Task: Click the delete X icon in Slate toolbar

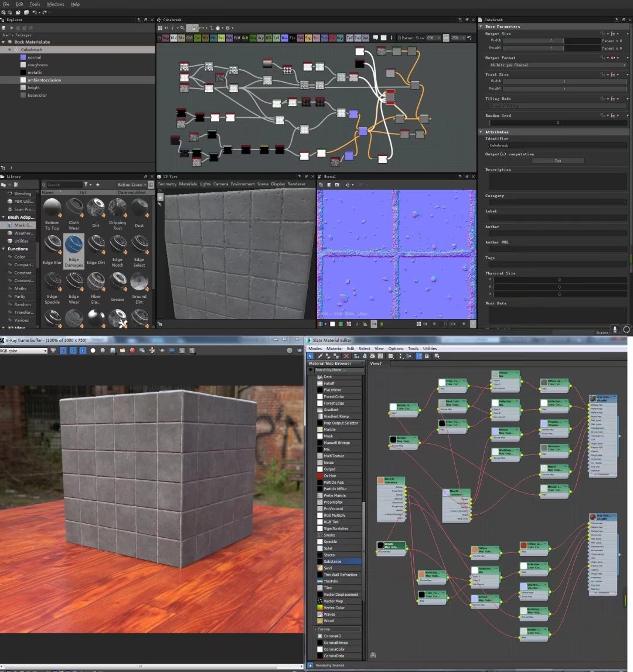Action: coord(346,356)
